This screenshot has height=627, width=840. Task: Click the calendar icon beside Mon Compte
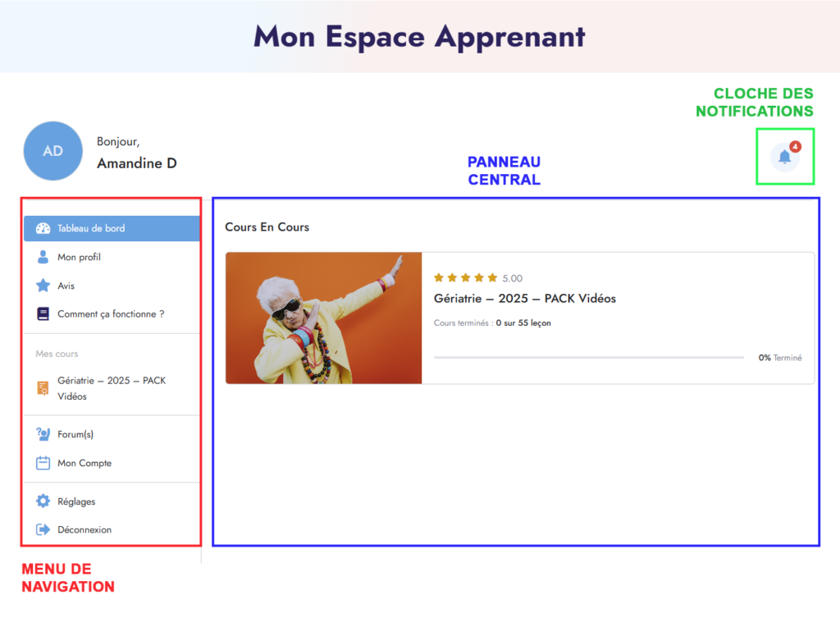click(43, 463)
